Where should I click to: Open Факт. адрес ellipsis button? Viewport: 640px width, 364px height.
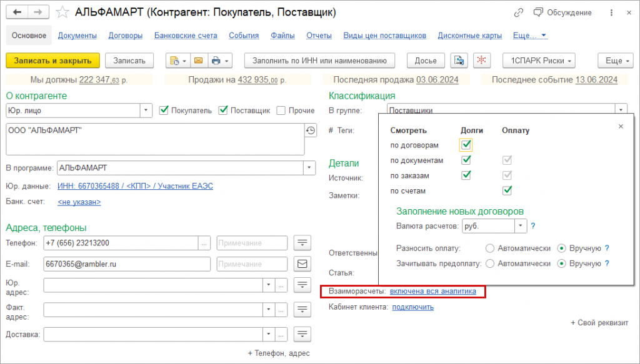(x=281, y=310)
